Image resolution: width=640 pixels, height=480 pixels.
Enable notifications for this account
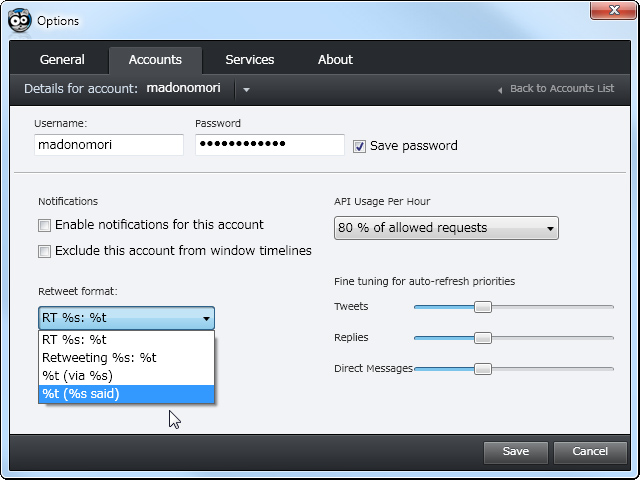[44, 225]
